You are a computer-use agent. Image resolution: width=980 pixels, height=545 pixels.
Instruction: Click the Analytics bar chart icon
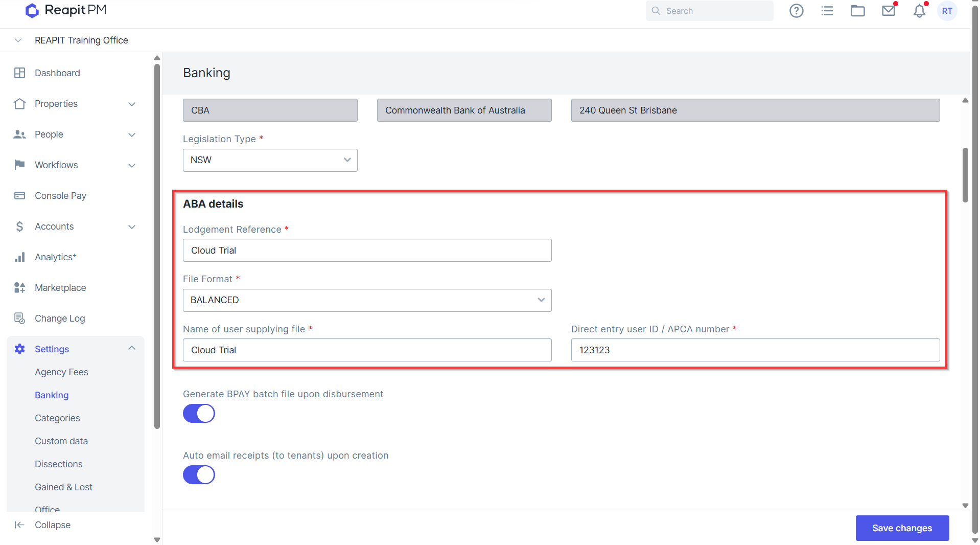point(19,257)
